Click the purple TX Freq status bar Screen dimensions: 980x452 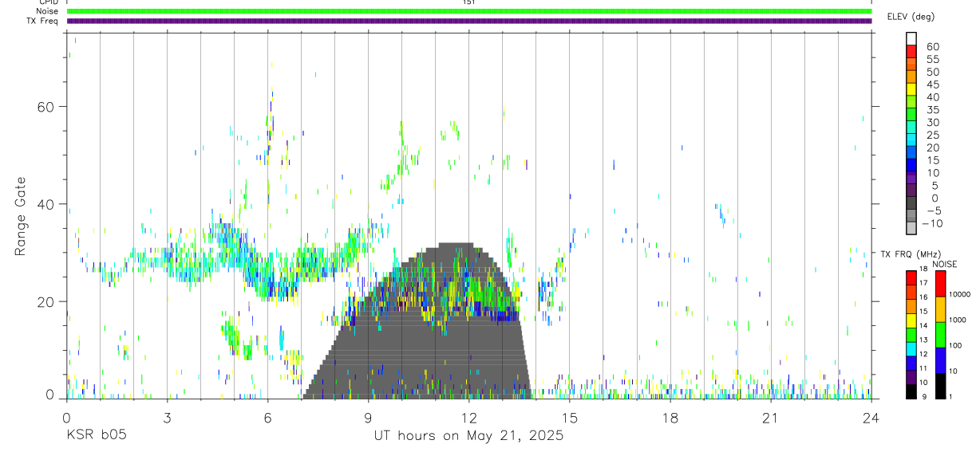pos(469,21)
